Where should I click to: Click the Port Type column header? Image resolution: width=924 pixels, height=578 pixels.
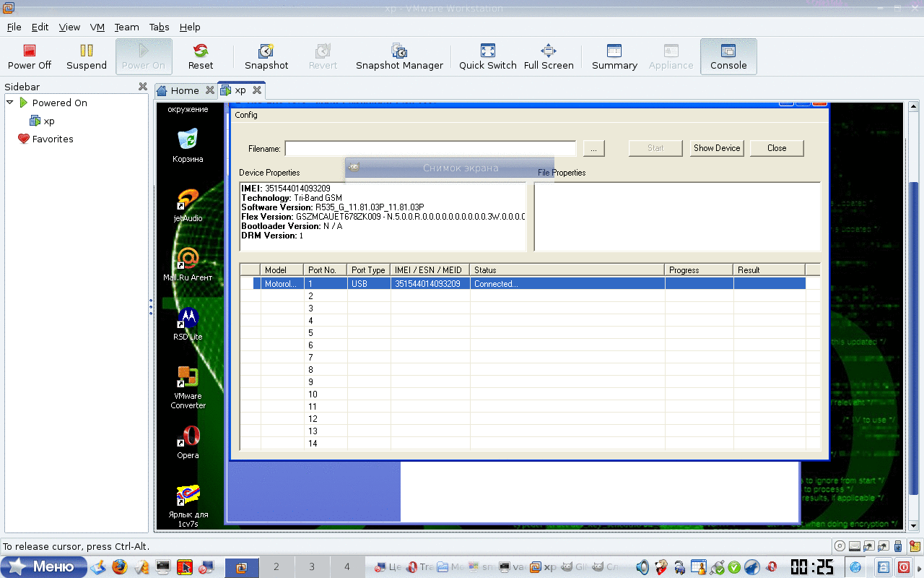[x=369, y=269]
